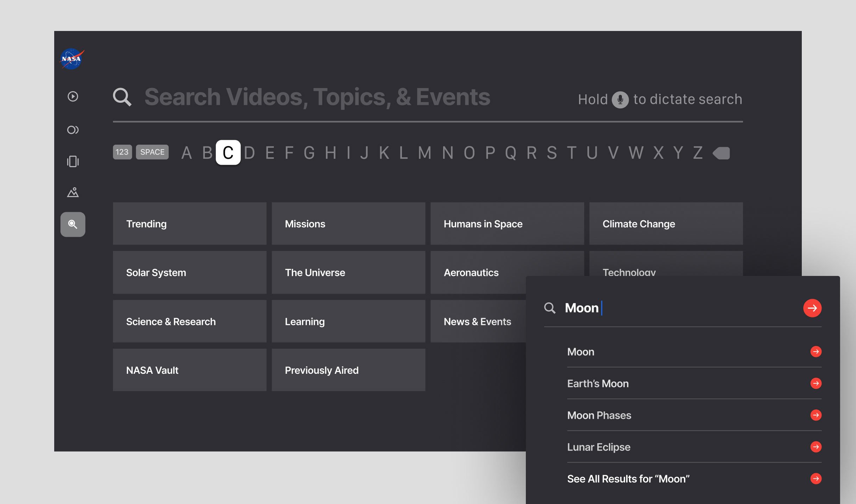Image resolution: width=856 pixels, height=504 pixels.
Task: Select the letter F key
Action: click(x=289, y=153)
